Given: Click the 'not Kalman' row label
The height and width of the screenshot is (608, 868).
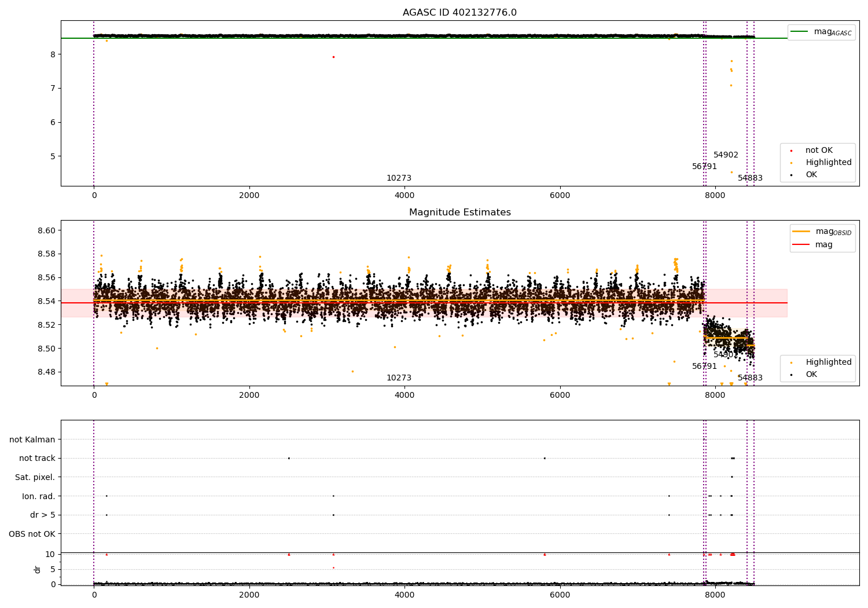Looking at the screenshot, I should pos(32,439).
